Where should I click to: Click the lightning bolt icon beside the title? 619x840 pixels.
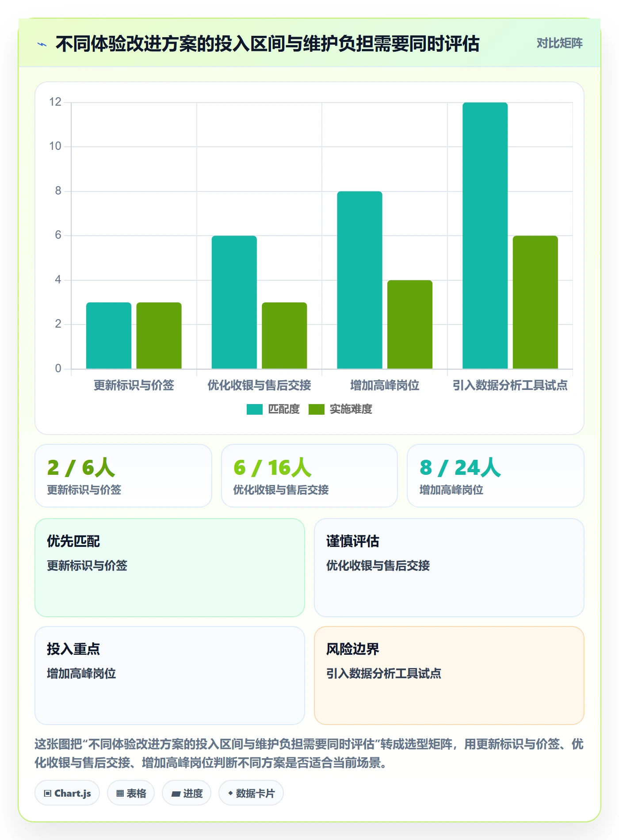pos(42,44)
